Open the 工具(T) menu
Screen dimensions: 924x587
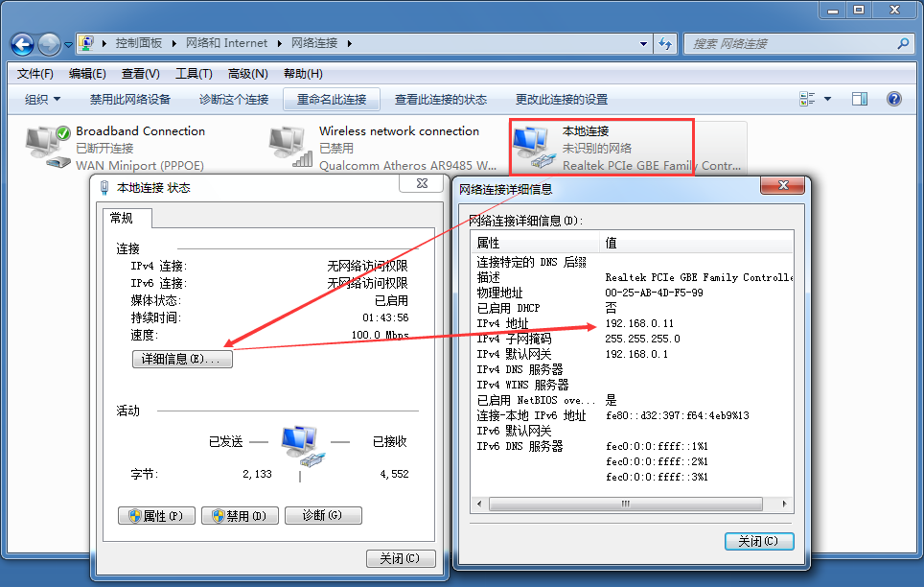(194, 74)
